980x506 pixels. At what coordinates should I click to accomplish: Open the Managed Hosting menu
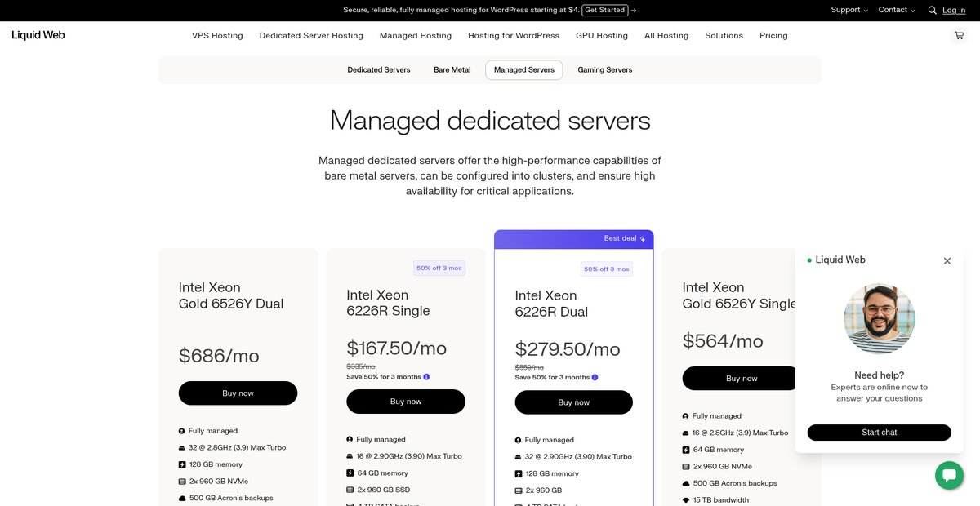(416, 36)
